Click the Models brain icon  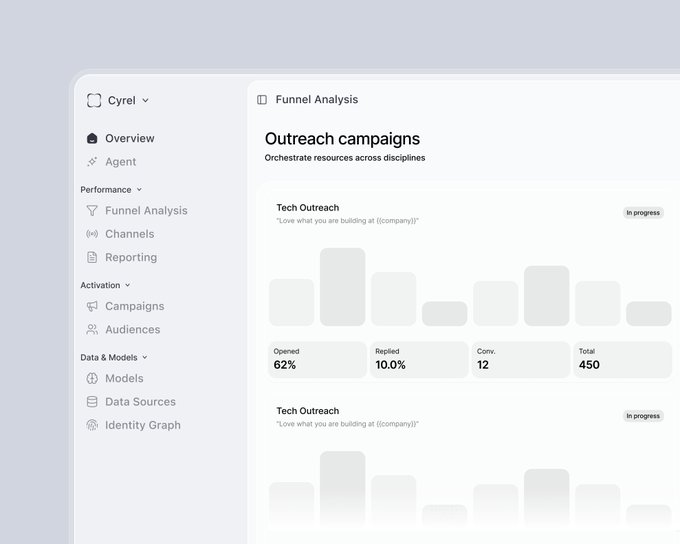(x=92, y=378)
